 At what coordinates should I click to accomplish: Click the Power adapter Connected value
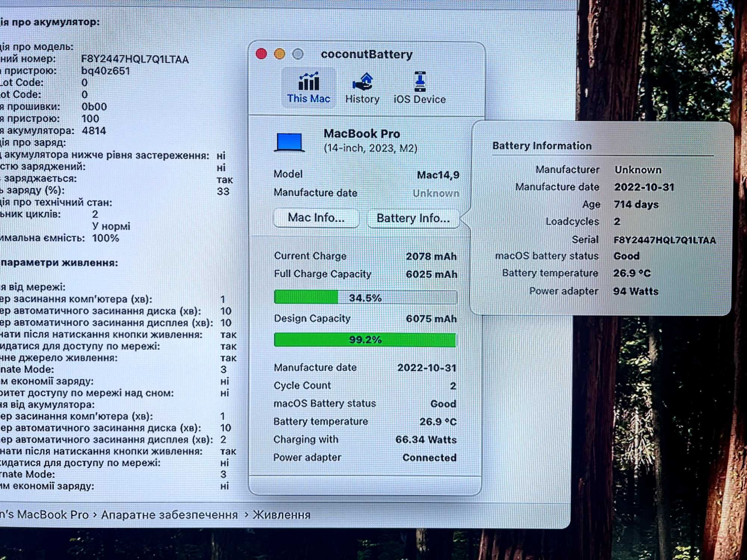point(429,458)
